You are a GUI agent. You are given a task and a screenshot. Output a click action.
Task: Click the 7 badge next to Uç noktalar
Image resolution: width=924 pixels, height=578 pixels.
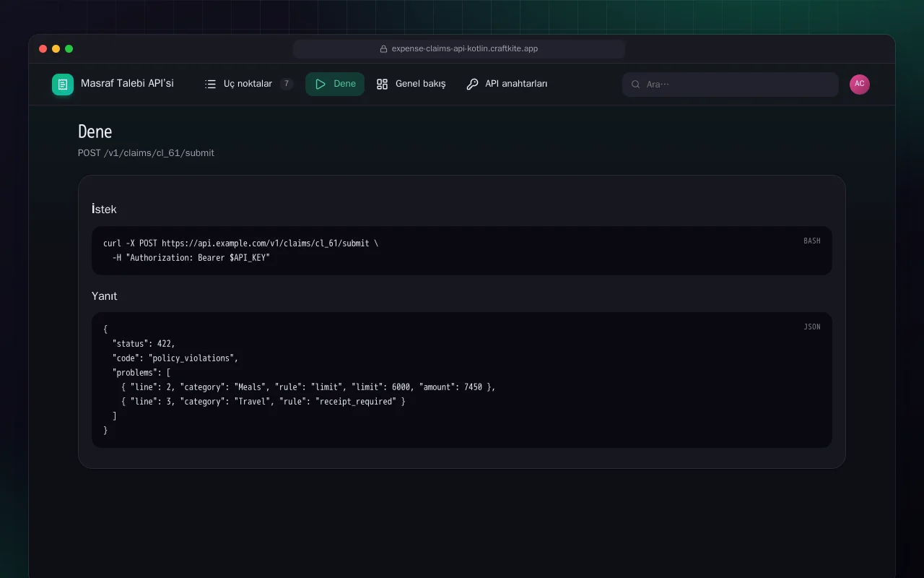coord(287,84)
